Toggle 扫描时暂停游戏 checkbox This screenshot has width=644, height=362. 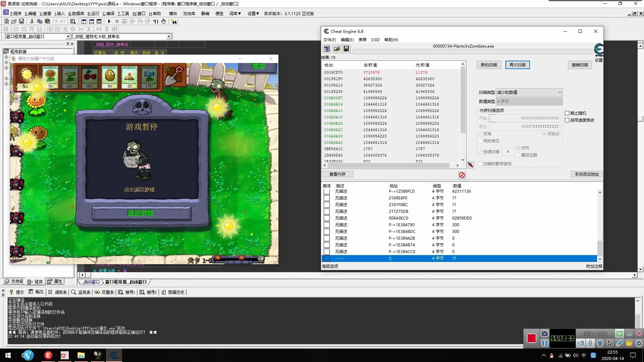click(480, 164)
